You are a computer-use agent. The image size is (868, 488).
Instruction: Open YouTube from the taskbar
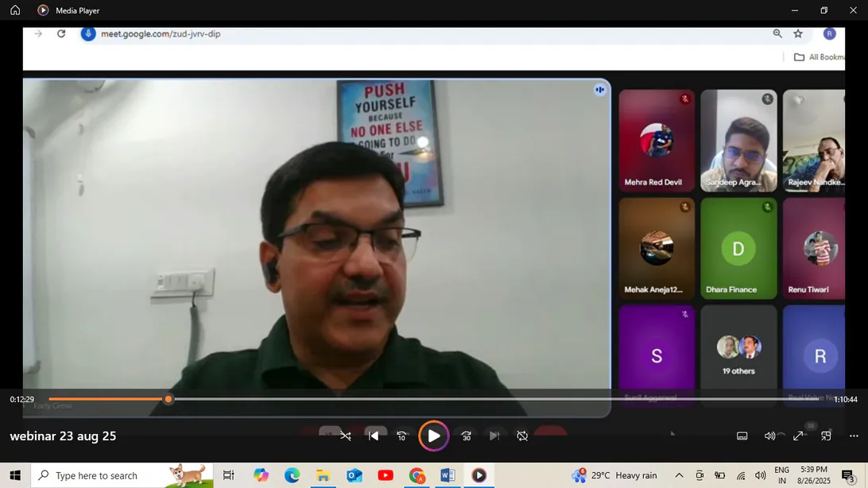(x=386, y=475)
